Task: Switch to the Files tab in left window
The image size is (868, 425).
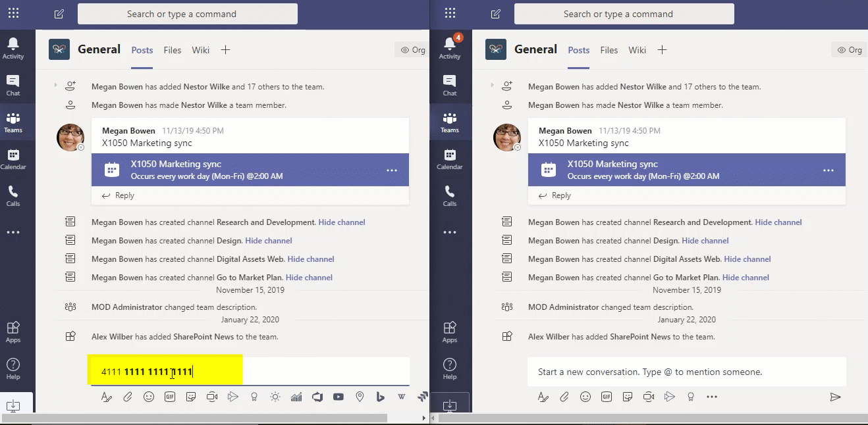Action: (x=173, y=50)
